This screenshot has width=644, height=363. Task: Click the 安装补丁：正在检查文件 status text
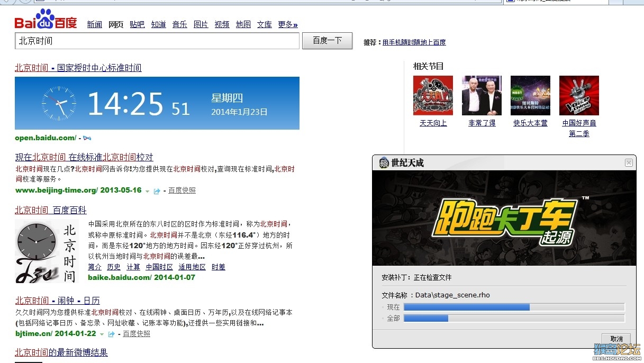[x=416, y=277]
